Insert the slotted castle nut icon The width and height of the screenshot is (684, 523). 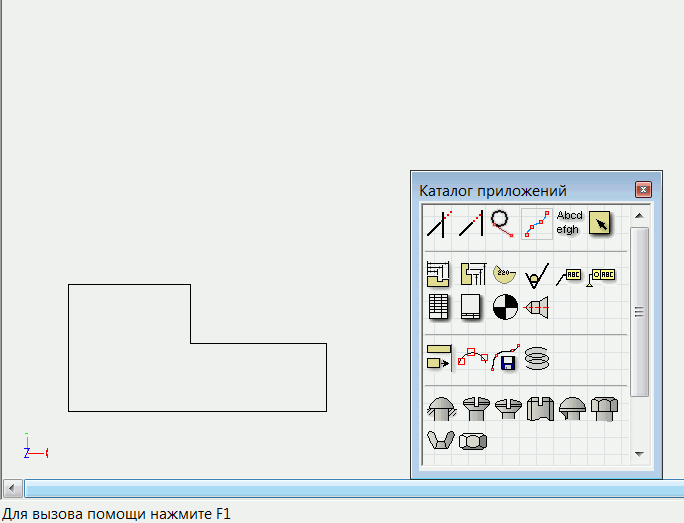pos(540,409)
